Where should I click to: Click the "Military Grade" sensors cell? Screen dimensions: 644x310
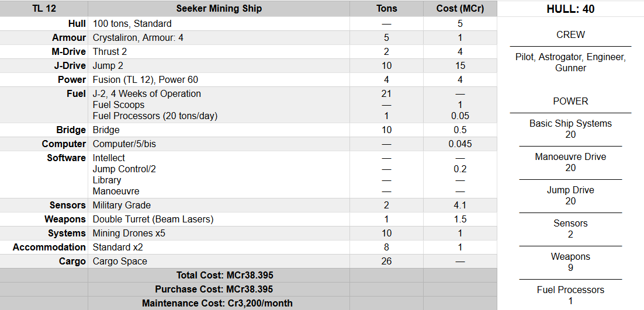coord(122,205)
